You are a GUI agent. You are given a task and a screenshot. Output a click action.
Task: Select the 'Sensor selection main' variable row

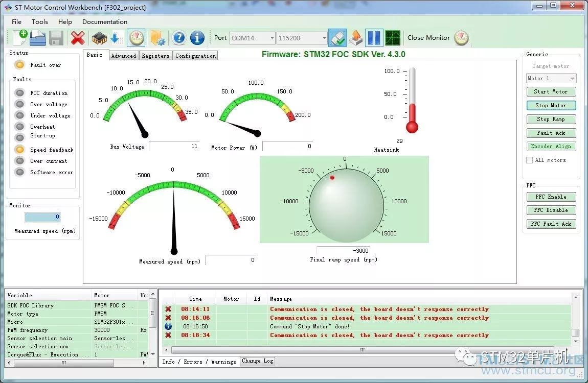[x=78, y=339]
